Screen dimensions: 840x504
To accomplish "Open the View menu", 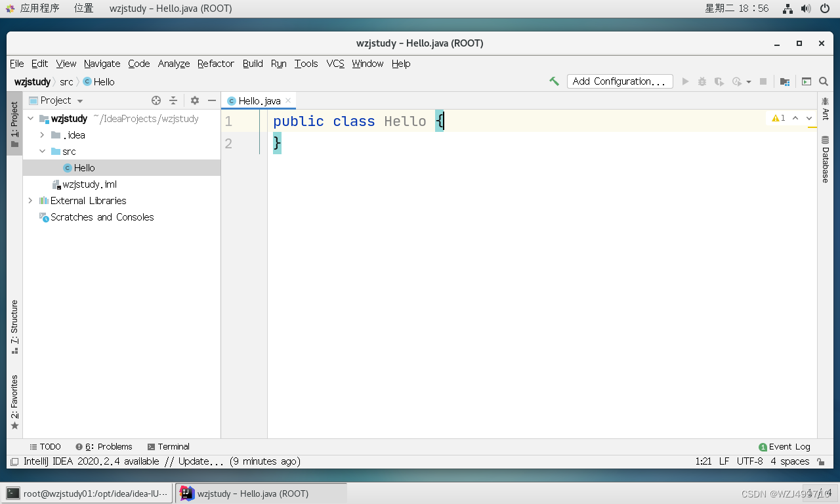I will [66, 64].
